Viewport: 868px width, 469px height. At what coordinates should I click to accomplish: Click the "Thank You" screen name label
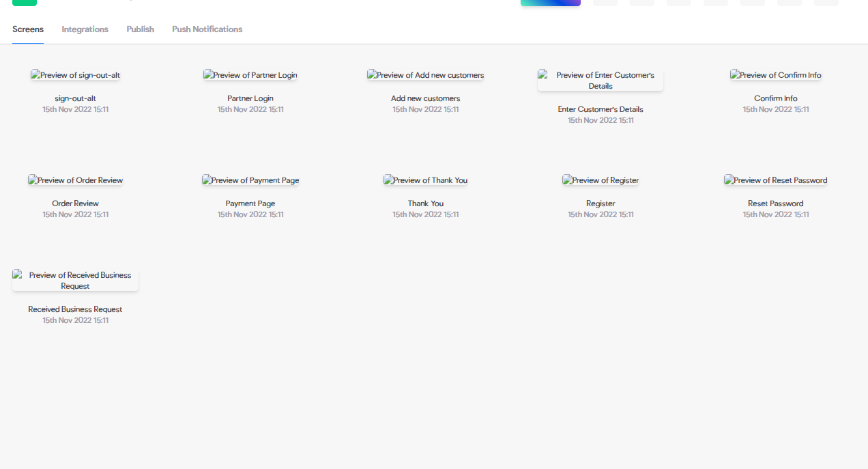426,203
